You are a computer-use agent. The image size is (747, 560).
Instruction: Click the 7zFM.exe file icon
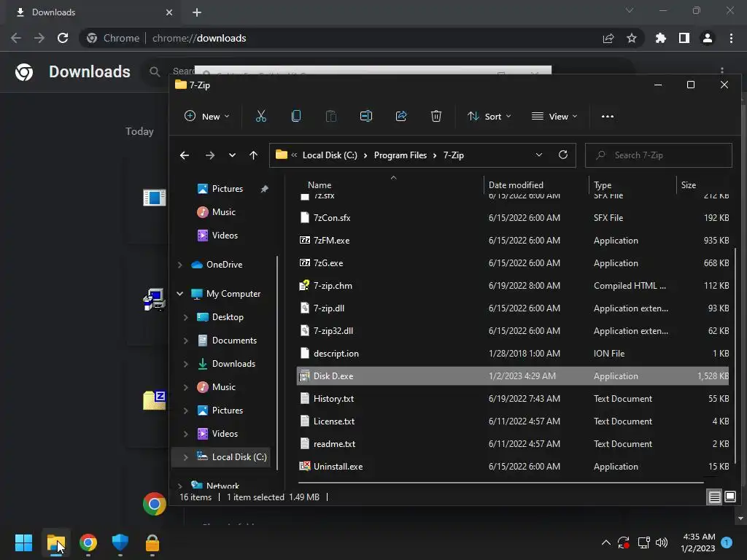point(305,240)
